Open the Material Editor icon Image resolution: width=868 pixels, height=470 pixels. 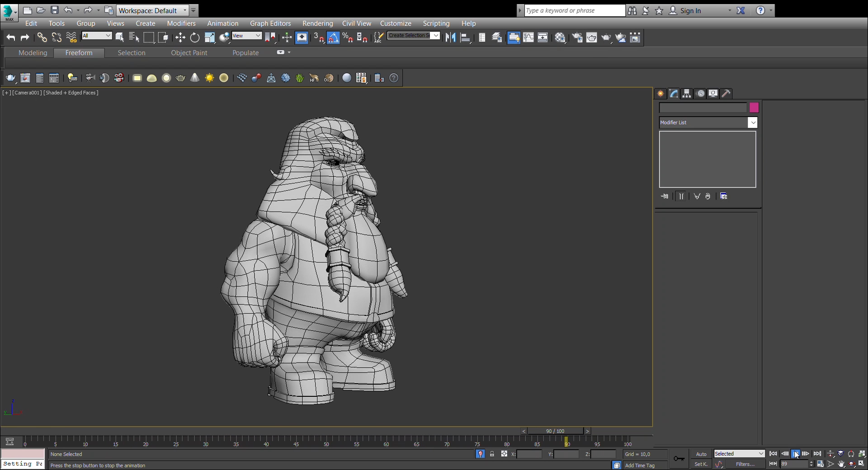click(x=560, y=38)
